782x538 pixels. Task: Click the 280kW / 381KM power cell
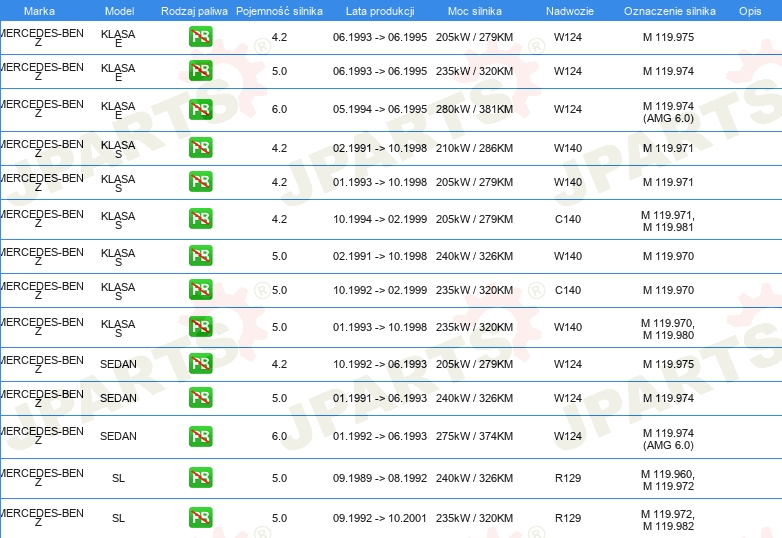(x=474, y=109)
